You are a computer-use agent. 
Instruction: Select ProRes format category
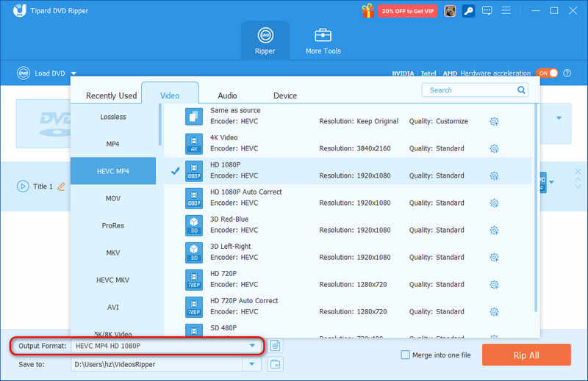113,225
